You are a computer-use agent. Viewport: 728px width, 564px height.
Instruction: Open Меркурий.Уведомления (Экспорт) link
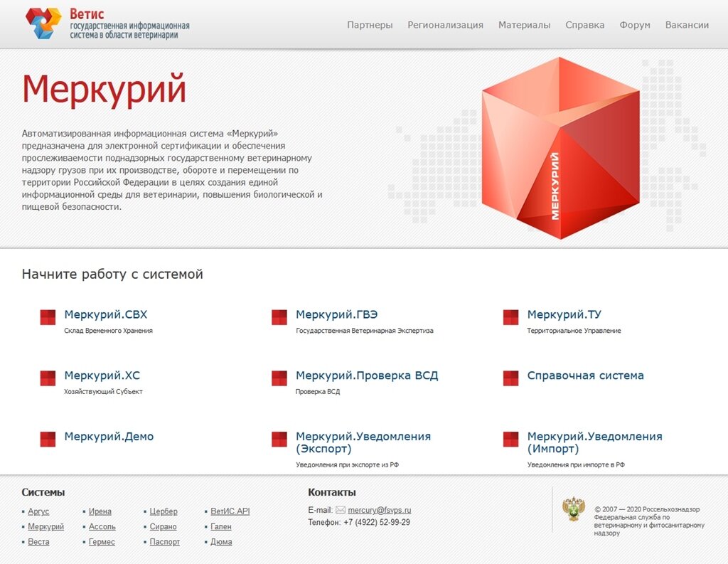click(x=363, y=442)
